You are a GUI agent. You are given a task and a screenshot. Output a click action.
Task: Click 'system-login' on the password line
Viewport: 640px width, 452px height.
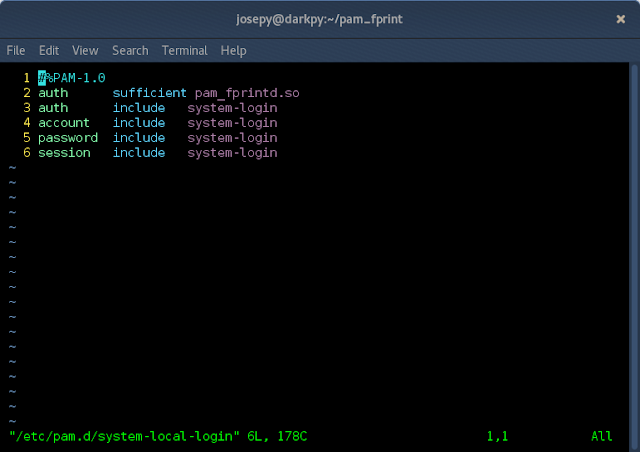click(232, 138)
